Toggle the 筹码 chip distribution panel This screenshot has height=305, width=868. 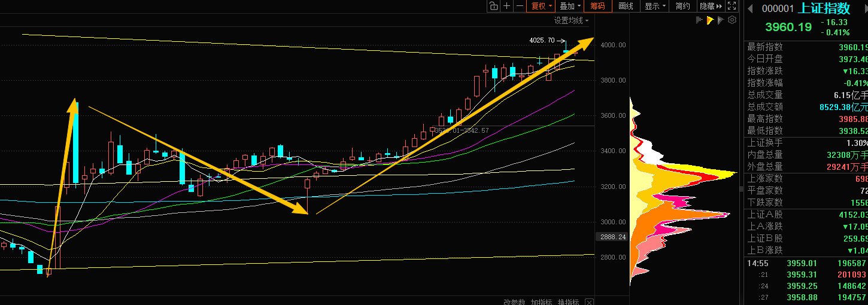point(597,6)
